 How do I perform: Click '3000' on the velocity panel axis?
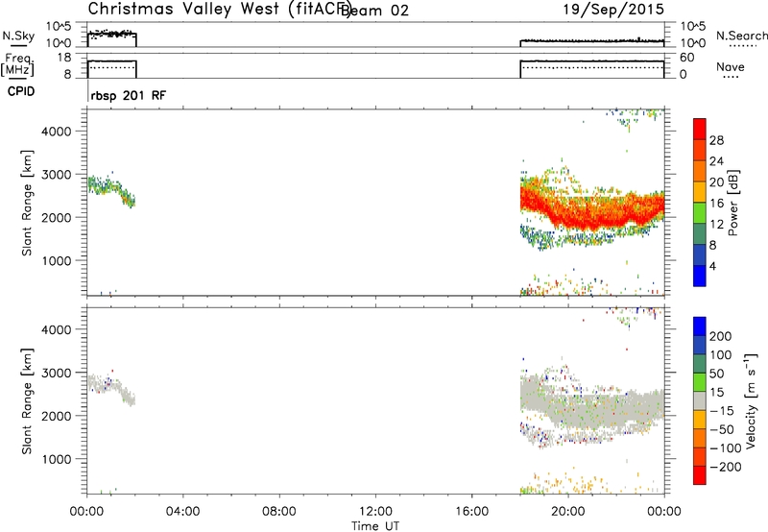(x=56, y=373)
